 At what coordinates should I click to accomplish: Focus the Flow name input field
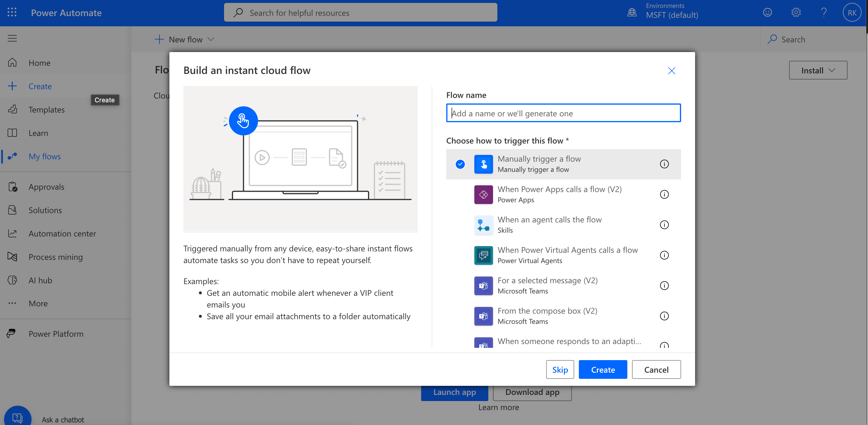tap(563, 113)
